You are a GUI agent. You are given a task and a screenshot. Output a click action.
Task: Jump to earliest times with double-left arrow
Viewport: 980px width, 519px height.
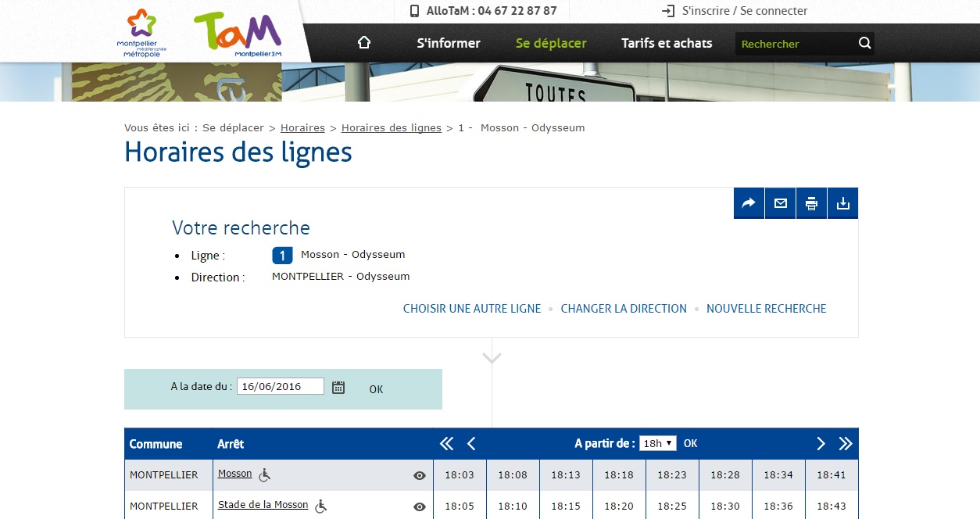coord(446,444)
